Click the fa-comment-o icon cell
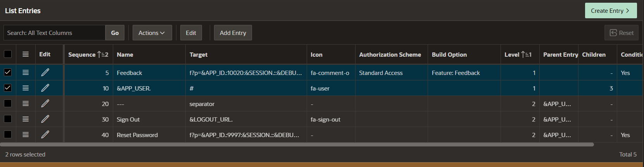The image size is (644, 167). click(x=331, y=73)
